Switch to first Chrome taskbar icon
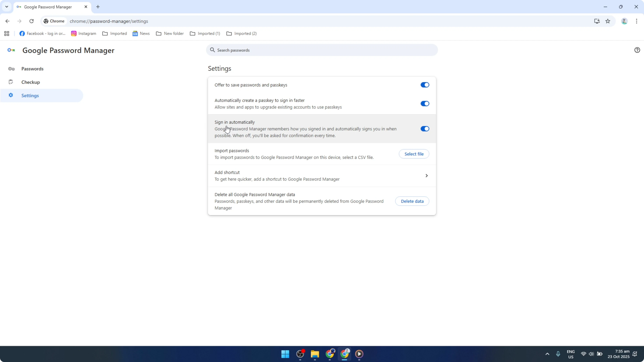The width and height of the screenshot is (644, 362). 330,354
